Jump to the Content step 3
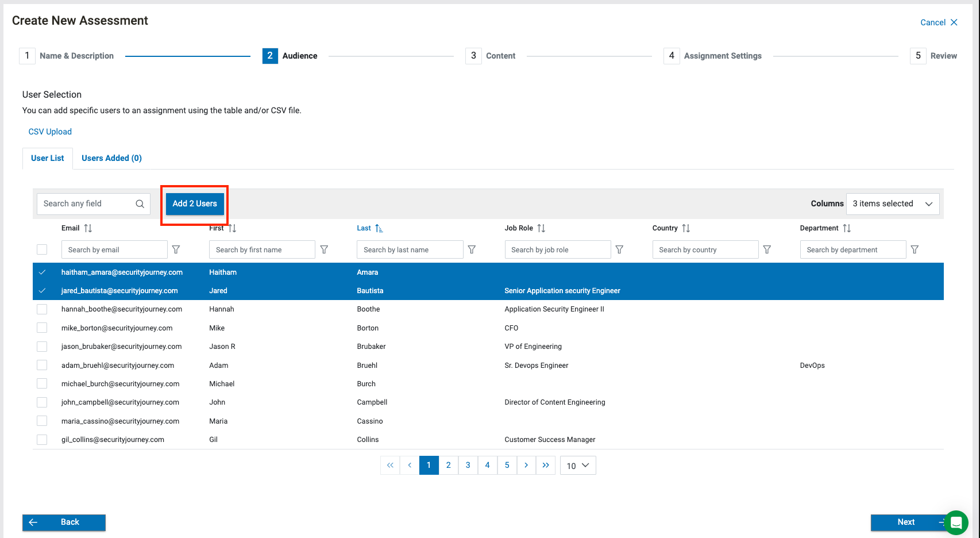980x538 pixels. click(491, 56)
